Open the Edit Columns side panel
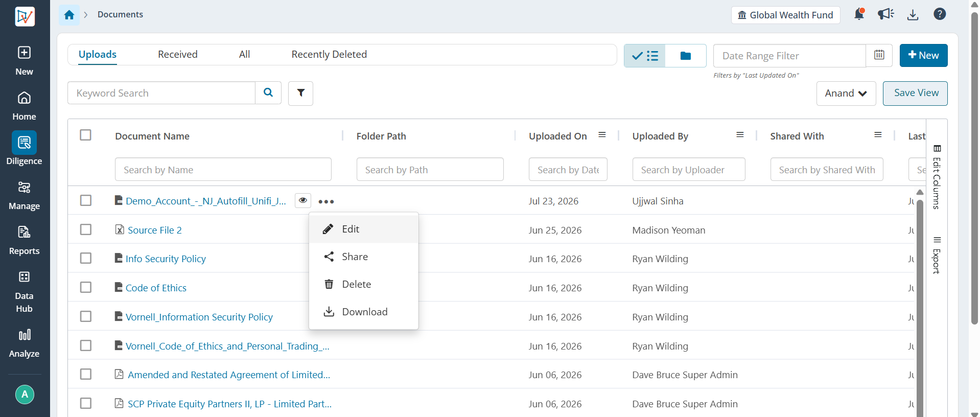Image resolution: width=980 pixels, height=417 pixels. pos(937,177)
